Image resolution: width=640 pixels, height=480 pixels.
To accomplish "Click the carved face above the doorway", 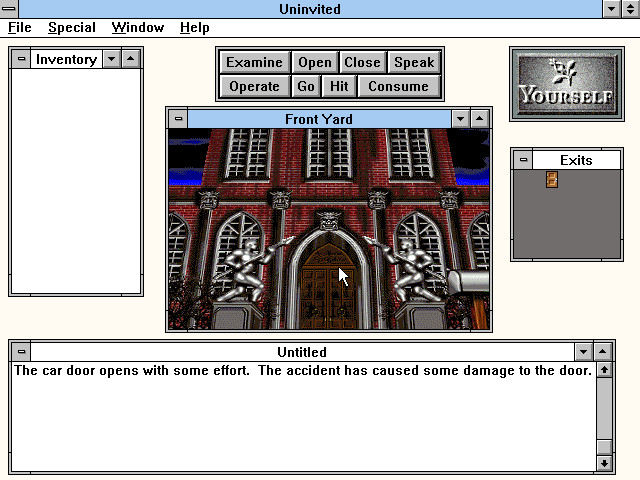I will (x=329, y=220).
